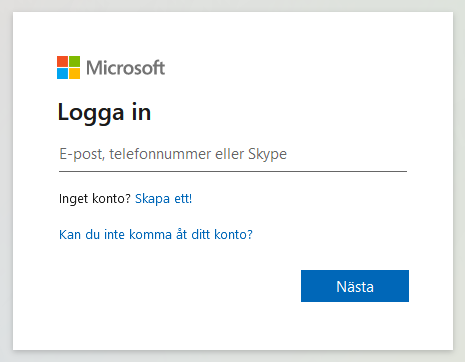This screenshot has height=362, width=465.
Task: Click the green square in Microsoft logo
Action: tap(75, 61)
